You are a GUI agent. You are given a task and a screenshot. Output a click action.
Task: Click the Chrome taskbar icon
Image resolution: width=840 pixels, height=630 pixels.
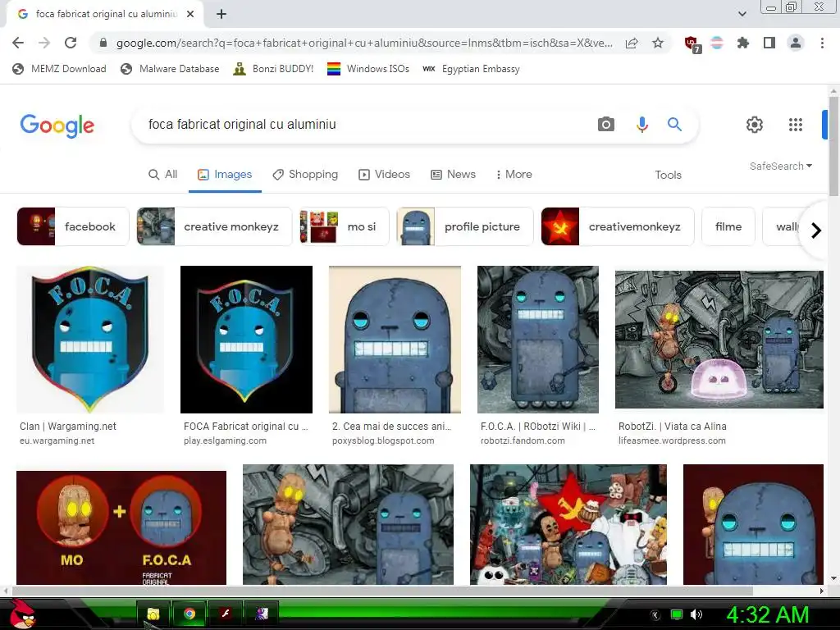point(189,614)
